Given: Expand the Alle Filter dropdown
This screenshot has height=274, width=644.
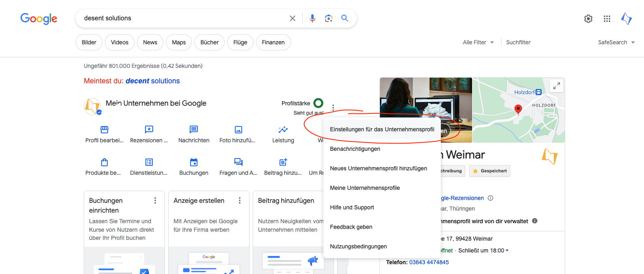Looking at the screenshot, I should coord(478,42).
